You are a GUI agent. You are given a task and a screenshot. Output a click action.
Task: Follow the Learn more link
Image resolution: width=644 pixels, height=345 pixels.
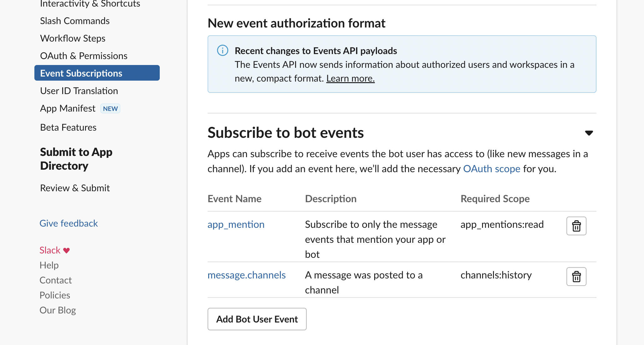click(x=350, y=78)
